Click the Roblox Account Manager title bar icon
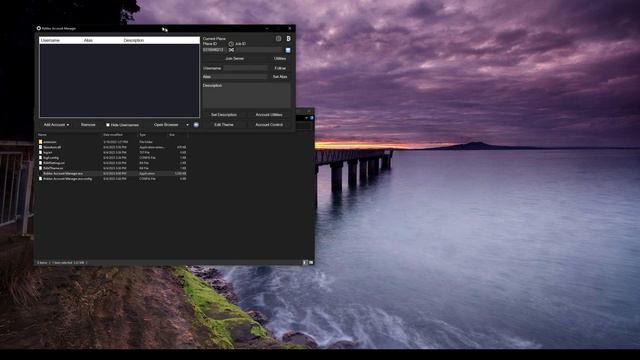The height and width of the screenshot is (360, 640). (x=39, y=28)
